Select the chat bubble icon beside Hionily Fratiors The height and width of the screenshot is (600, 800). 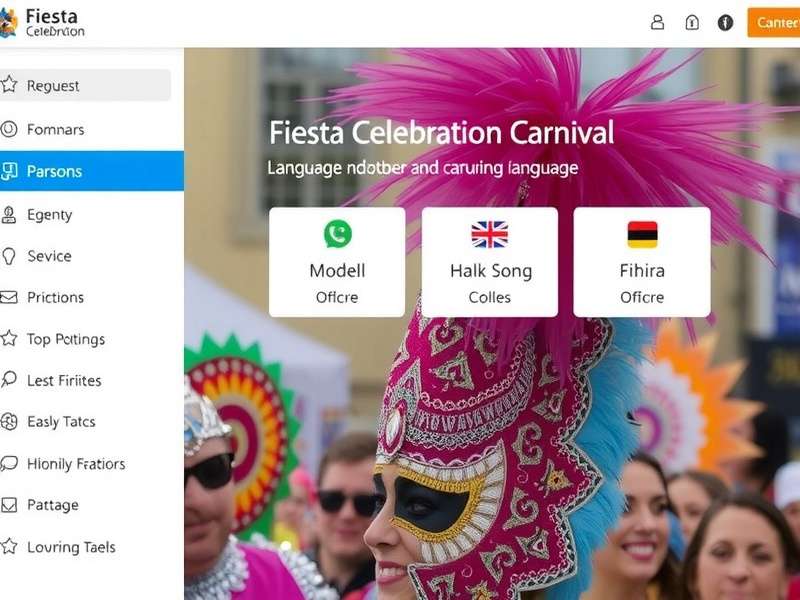pyautogui.click(x=10, y=464)
